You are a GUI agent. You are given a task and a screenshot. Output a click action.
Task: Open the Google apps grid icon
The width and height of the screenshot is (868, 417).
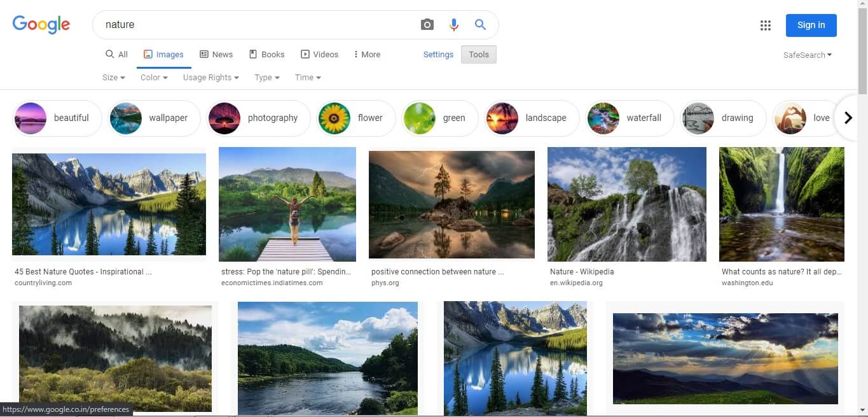tap(765, 25)
